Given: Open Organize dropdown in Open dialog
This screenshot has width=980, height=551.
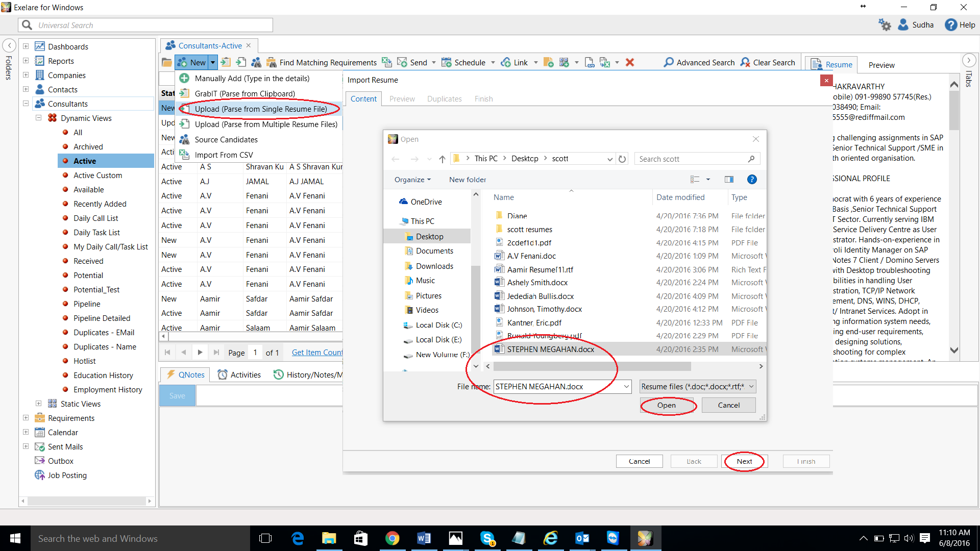Looking at the screenshot, I should pos(412,180).
